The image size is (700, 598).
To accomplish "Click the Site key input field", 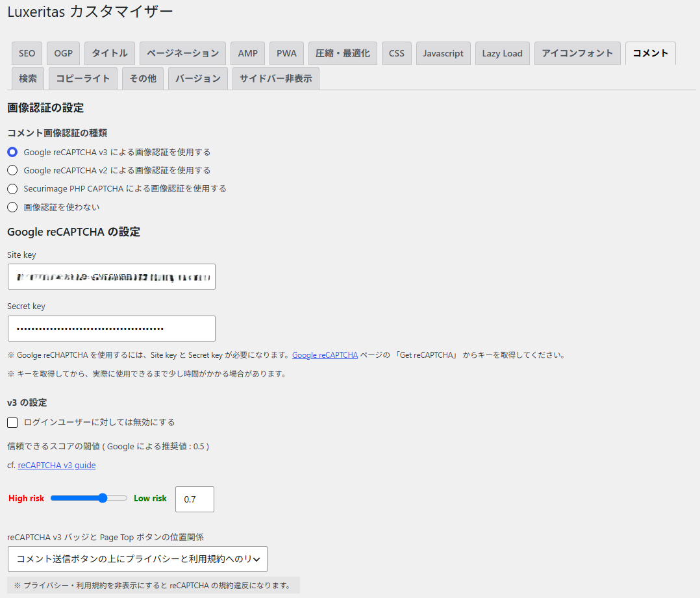I will tap(112, 277).
